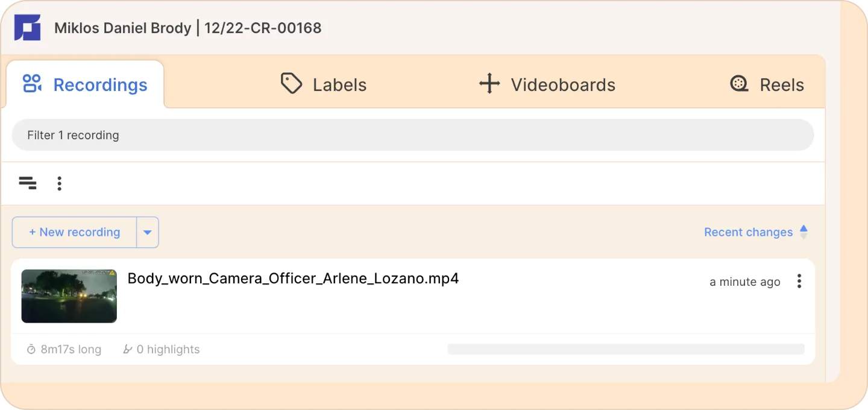Click the Recordings camera icon
868x410 pixels.
[x=32, y=84]
